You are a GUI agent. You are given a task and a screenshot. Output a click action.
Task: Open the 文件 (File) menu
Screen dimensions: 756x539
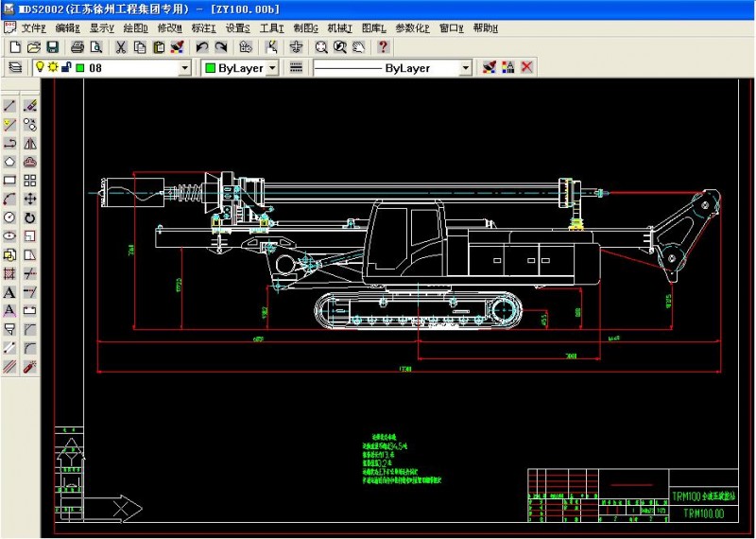tap(33, 28)
